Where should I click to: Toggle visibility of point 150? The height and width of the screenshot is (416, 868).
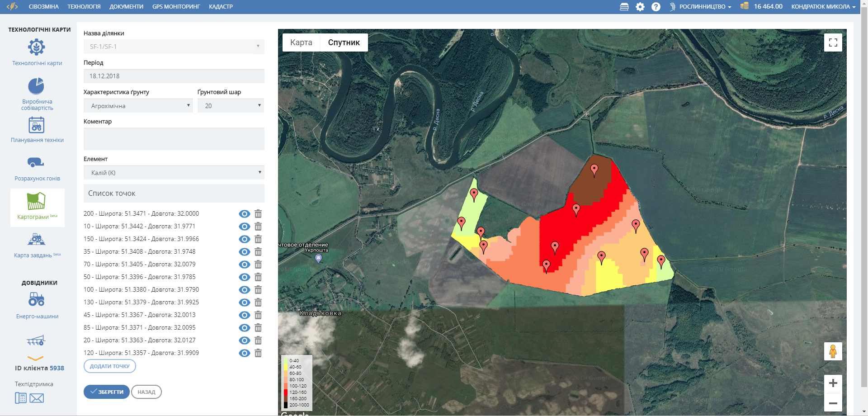point(244,239)
